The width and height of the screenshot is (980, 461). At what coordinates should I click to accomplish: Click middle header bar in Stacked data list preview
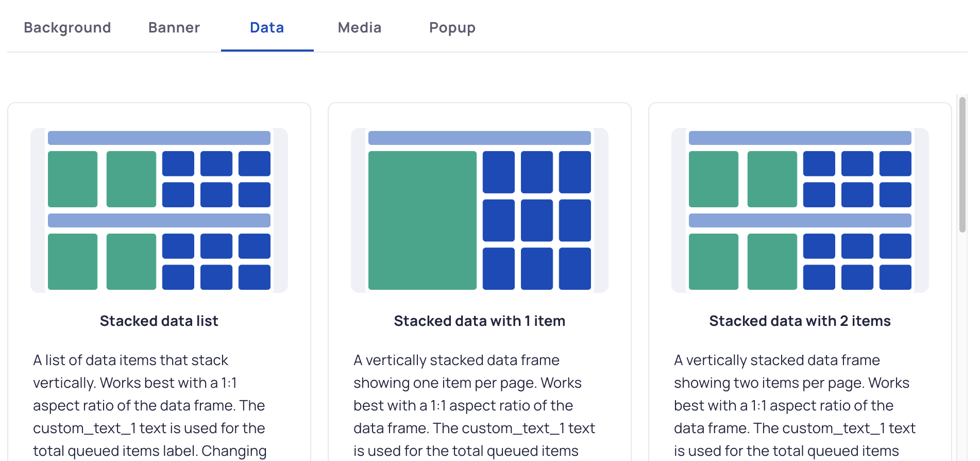click(x=159, y=220)
